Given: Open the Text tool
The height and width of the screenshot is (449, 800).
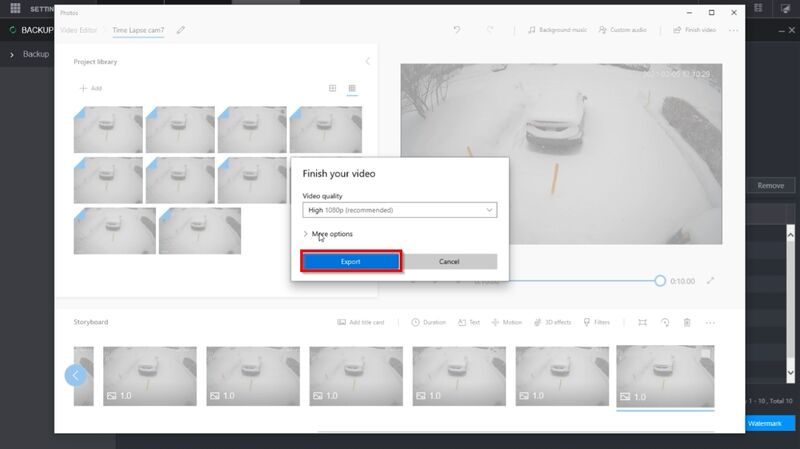Looking at the screenshot, I should coord(469,322).
